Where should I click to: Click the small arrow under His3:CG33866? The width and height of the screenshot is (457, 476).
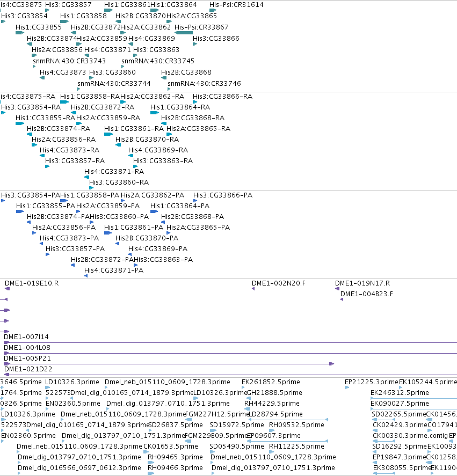[195, 44]
